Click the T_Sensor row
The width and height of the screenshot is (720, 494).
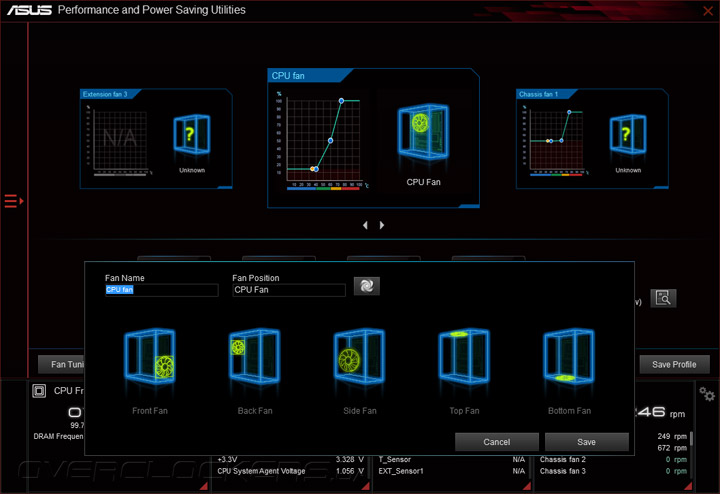pos(452,459)
